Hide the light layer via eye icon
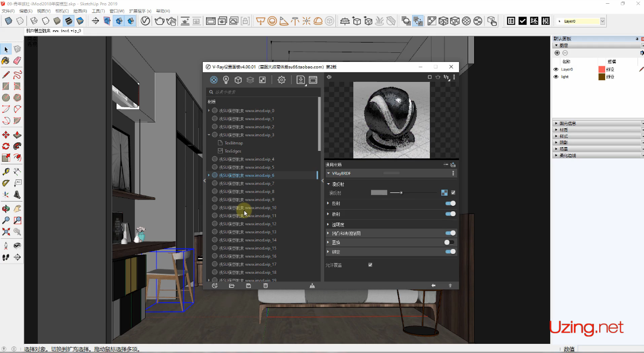The image size is (644, 353). coord(556,77)
